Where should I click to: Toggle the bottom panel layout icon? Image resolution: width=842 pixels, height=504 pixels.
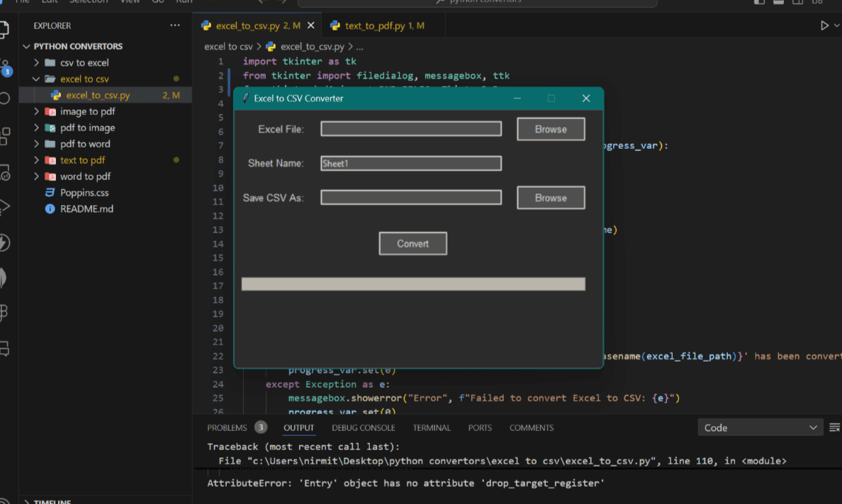pyautogui.click(x=778, y=2)
